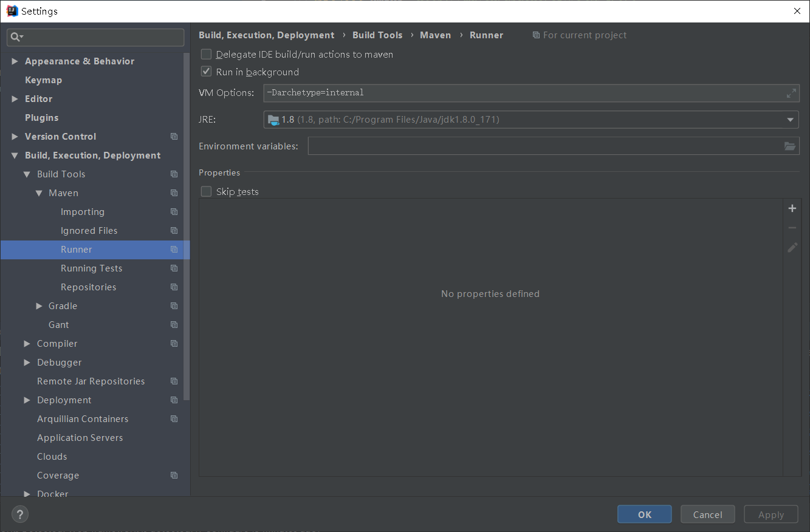
Task: Click the search filter arrow icon
Action: pyautogui.click(x=22, y=38)
